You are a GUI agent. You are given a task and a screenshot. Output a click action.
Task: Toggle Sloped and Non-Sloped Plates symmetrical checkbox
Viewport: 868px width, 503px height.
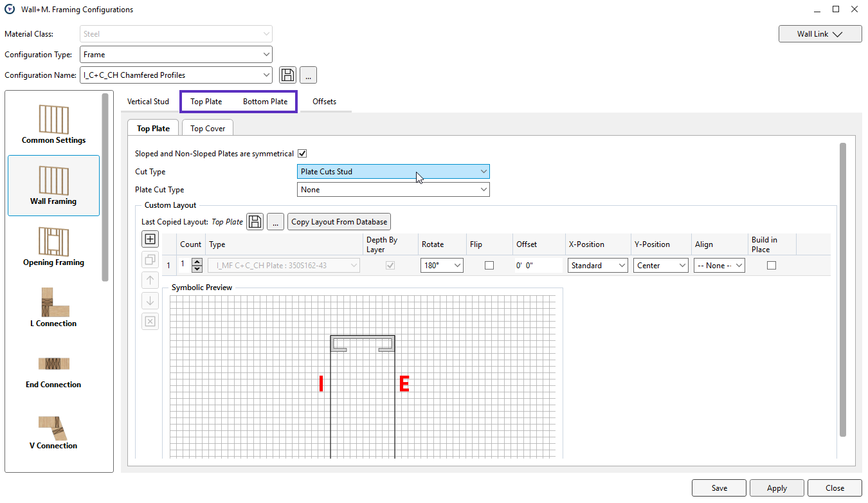[x=302, y=154]
